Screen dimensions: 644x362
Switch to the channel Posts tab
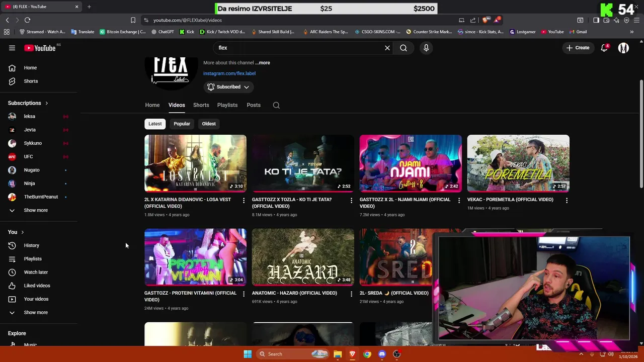pyautogui.click(x=254, y=105)
